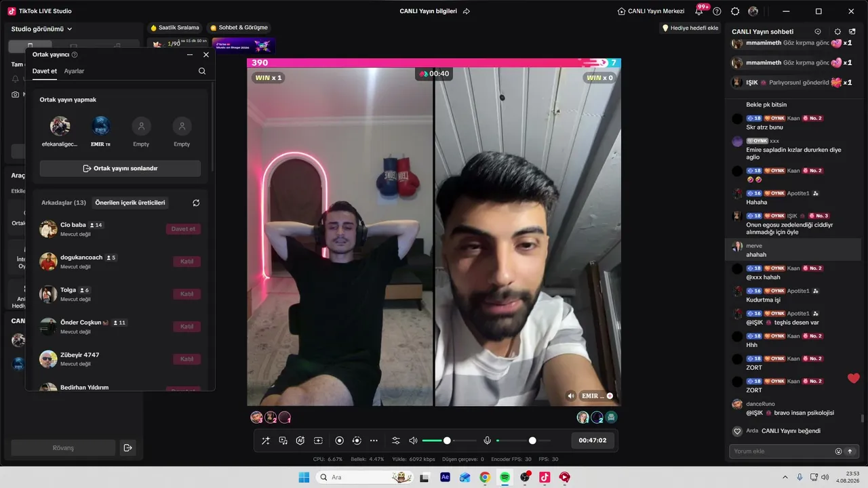Image resolution: width=868 pixels, height=488 pixels.
Task: Click the first Empty co-host slot
Action: [x=141, y=126]
